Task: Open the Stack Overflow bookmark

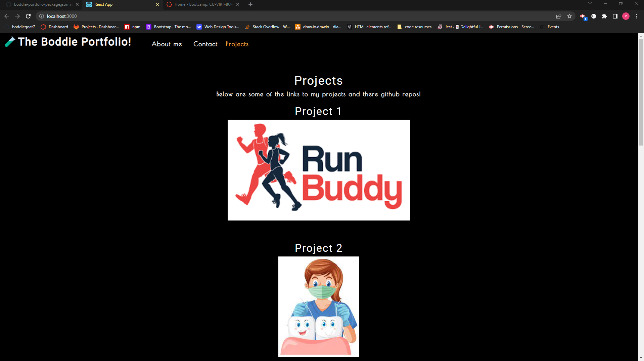Action: point(267,27)
